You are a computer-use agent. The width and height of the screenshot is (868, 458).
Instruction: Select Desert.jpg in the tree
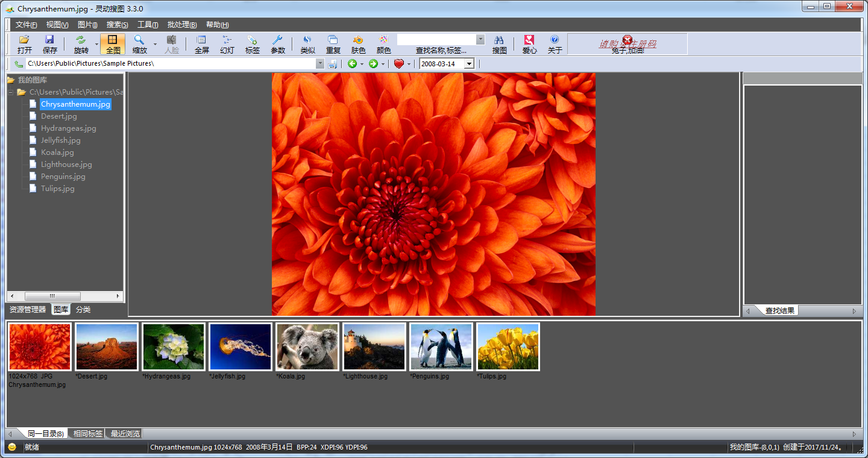point(59,116)
